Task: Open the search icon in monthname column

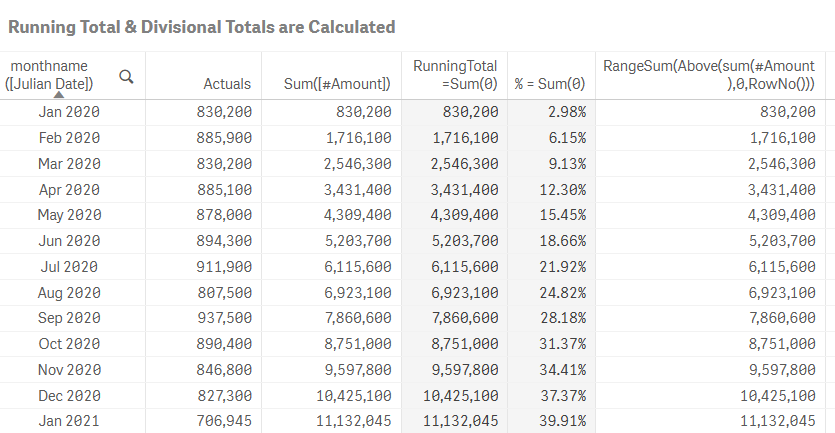Action: point(126,76)
